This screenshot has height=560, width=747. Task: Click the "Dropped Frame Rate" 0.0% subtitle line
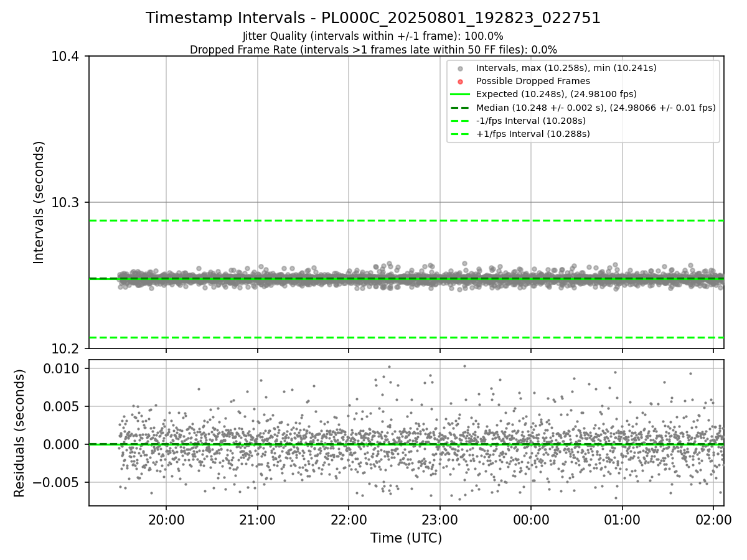tap(373, 50)
